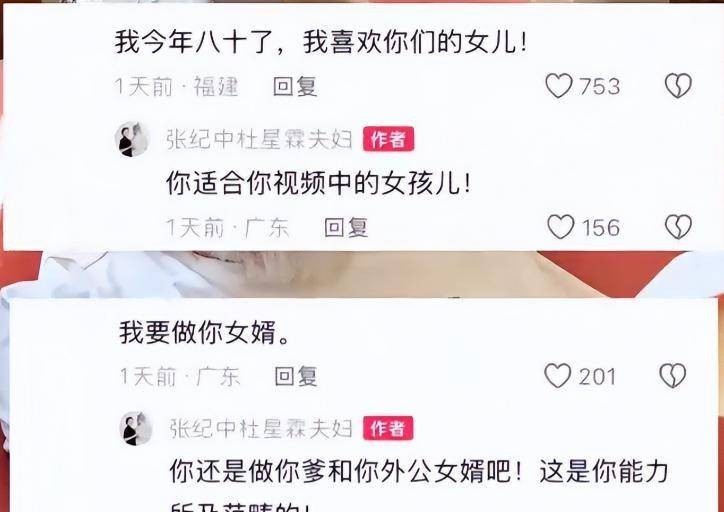
Task: Click 回复 under the 福建 comment
Action: point(295,86)
